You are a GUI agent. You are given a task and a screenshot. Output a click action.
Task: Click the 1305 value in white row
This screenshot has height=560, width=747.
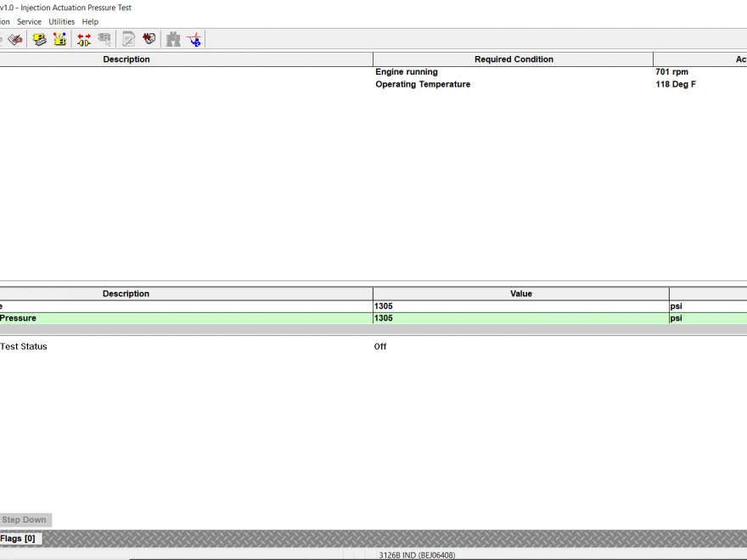coord(384,306)
